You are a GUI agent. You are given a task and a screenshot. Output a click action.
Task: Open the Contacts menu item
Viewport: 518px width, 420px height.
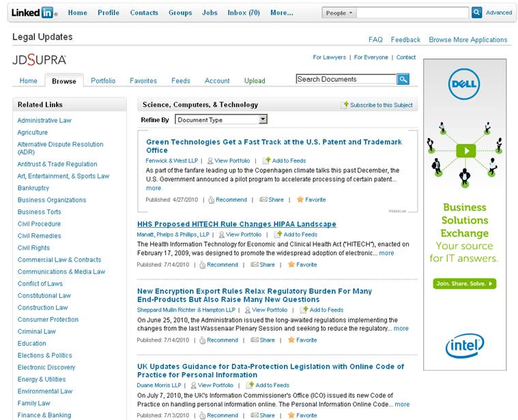tap(144, 12)
